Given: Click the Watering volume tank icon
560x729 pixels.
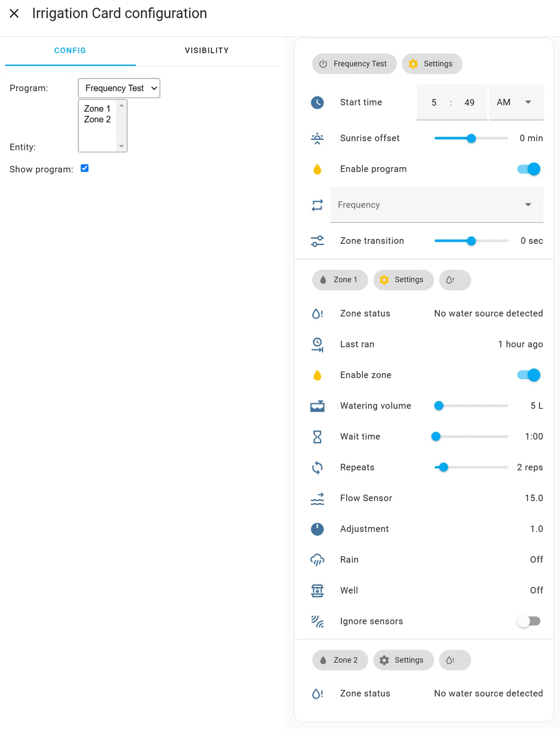Looking at the screenshot, I should (317, 406).
